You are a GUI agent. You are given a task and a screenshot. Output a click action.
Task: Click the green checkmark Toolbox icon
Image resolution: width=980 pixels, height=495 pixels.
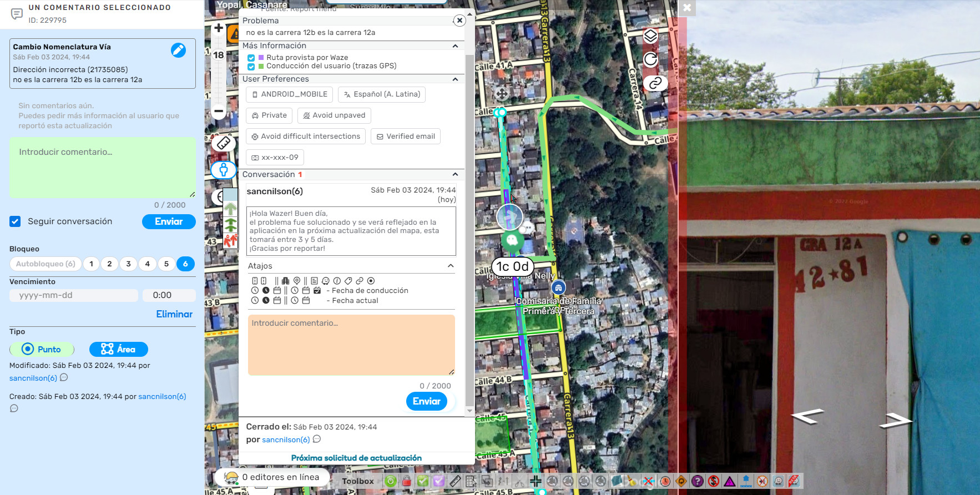[423, 481]
